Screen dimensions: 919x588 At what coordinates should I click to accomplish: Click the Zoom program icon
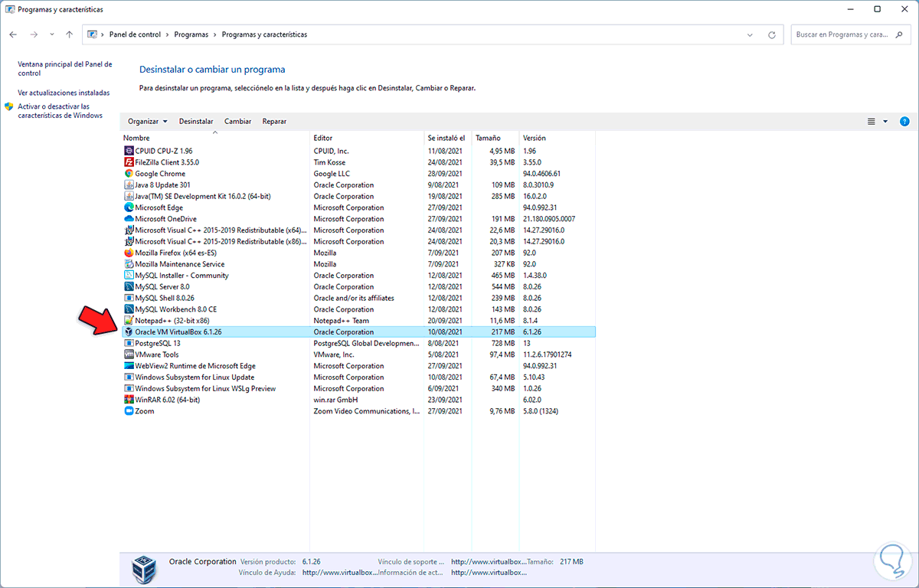click(129, 411)
